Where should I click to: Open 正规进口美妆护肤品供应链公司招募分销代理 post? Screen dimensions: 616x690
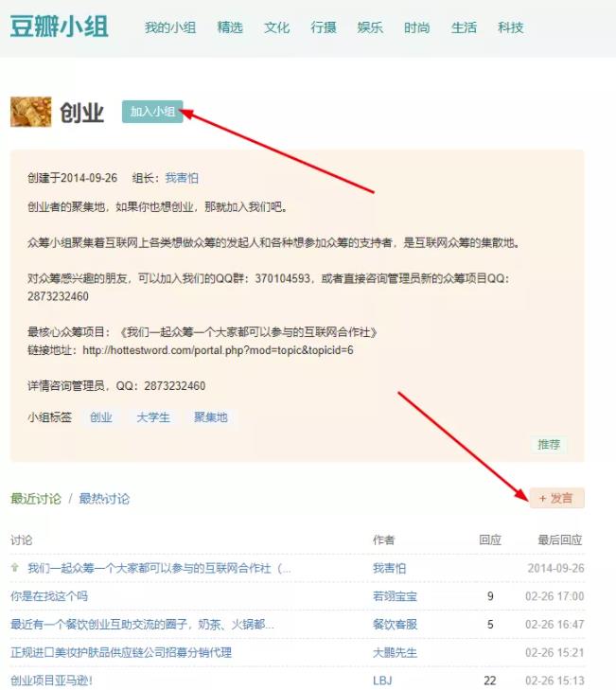click(121, 652)
